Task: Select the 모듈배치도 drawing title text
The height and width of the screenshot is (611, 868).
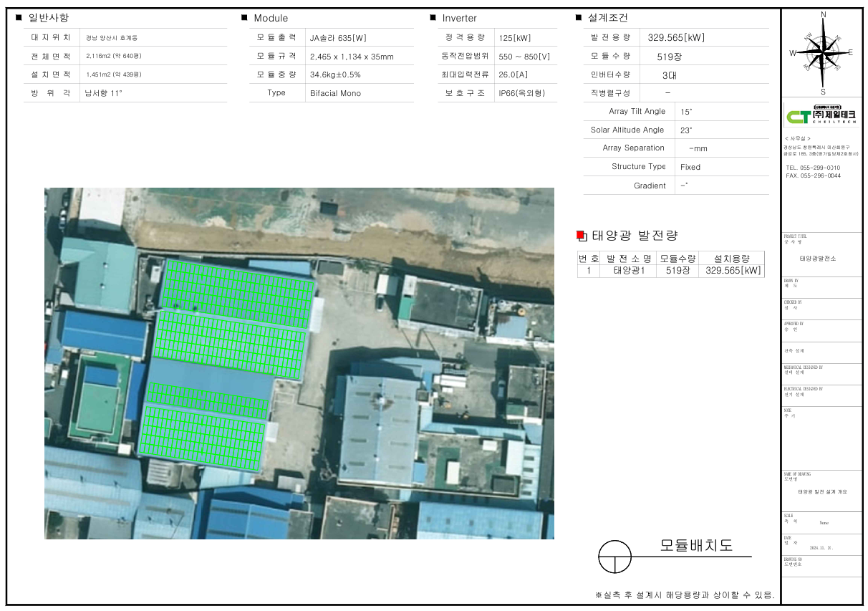Action: click(695, 546)
